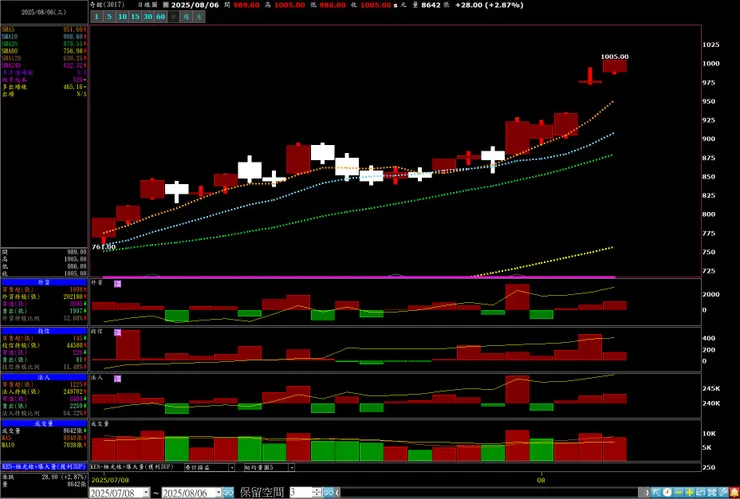This screenshot has height=499, width=740.
Task: Click the 保留空間 spinner arrows
Action: [317, 493]
